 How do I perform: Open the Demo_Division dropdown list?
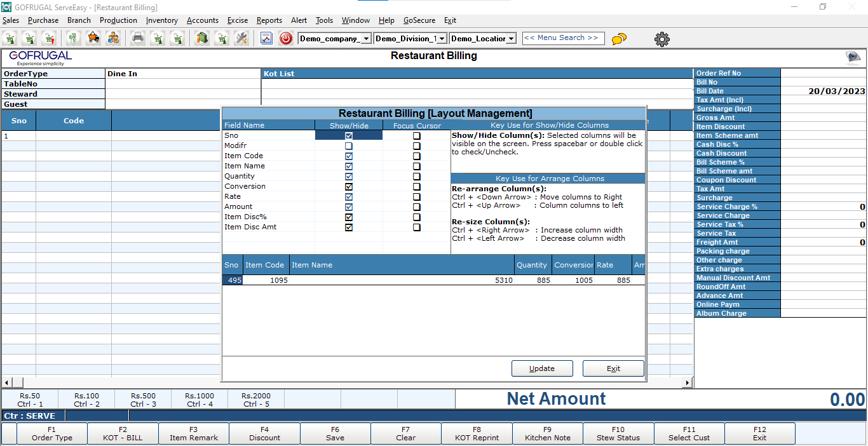click(x=442, y=39)
